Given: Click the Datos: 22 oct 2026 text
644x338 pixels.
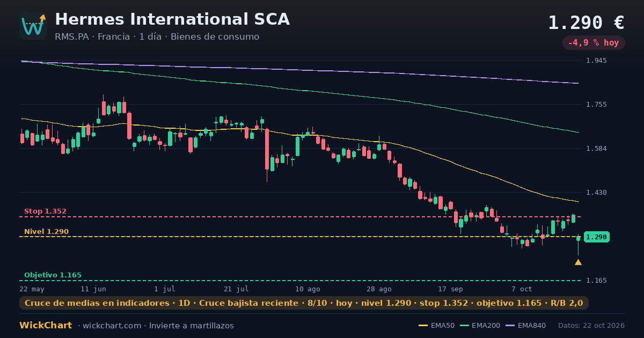Looking at the screenshot, I should coord(591,326).
